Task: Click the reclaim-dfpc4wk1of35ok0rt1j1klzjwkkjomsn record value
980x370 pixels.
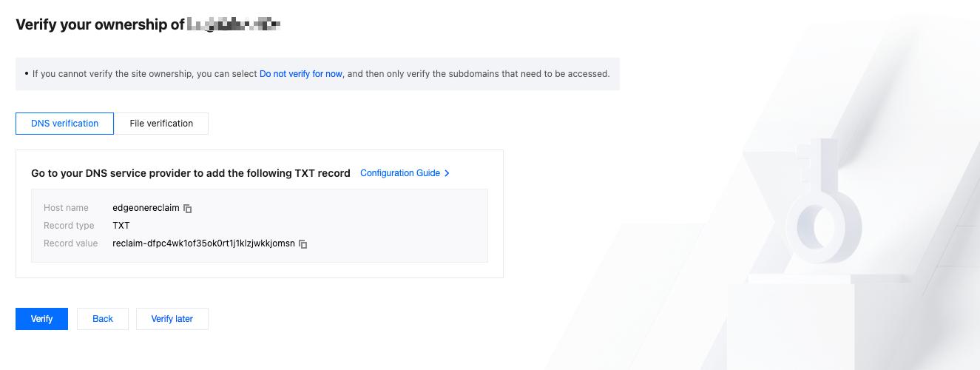Action: (203, 243)
